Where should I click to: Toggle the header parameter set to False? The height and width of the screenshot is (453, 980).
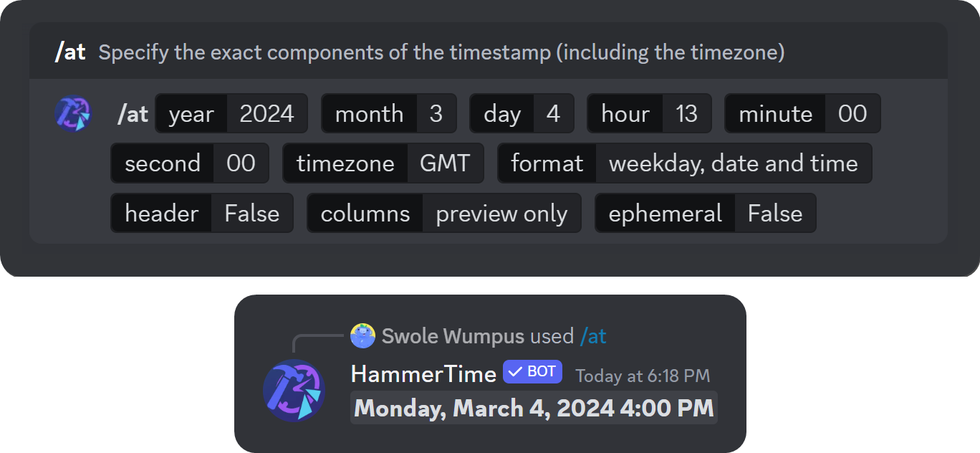click(x=201, y=213)
